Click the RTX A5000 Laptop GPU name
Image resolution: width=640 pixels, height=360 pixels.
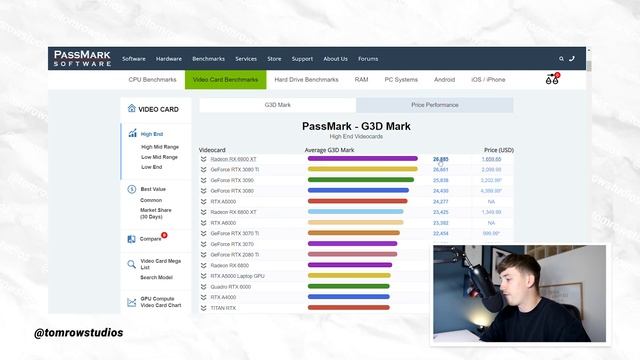[x=237, y=276]
